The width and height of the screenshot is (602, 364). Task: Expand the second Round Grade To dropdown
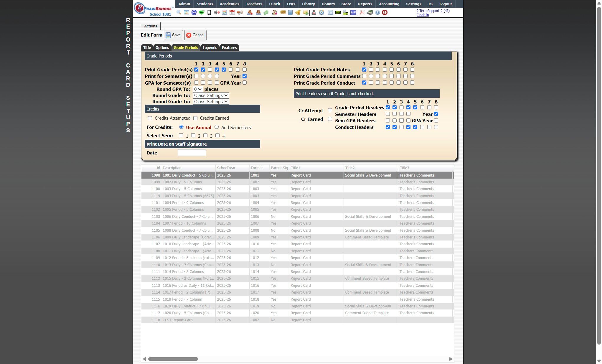(211, 102)
